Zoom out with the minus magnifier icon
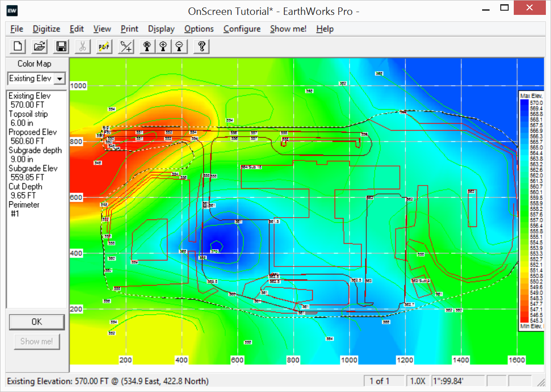 click(x=179, y=47)
